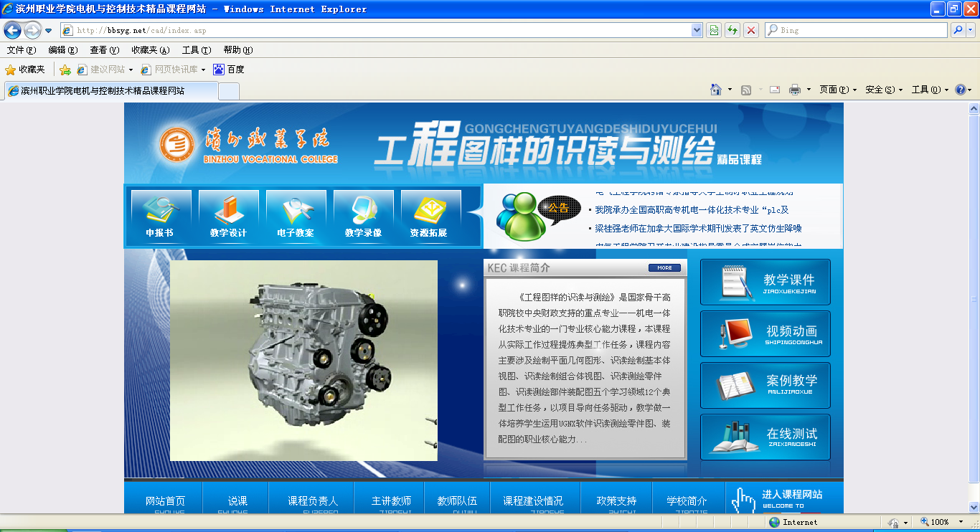The image size is (980, 532).
Task: Click the engine 3D model image
Action: pyautogui.click(x=303, y=360)
